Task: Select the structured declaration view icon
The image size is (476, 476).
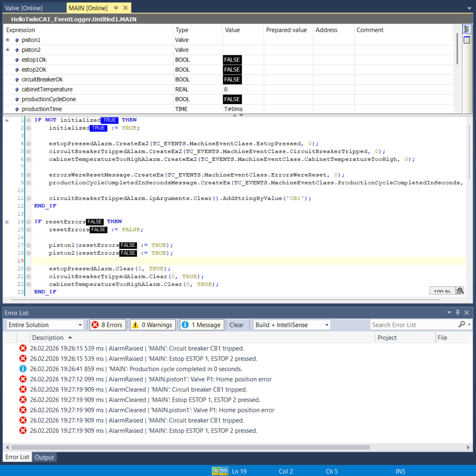Action: click(466, 29)
